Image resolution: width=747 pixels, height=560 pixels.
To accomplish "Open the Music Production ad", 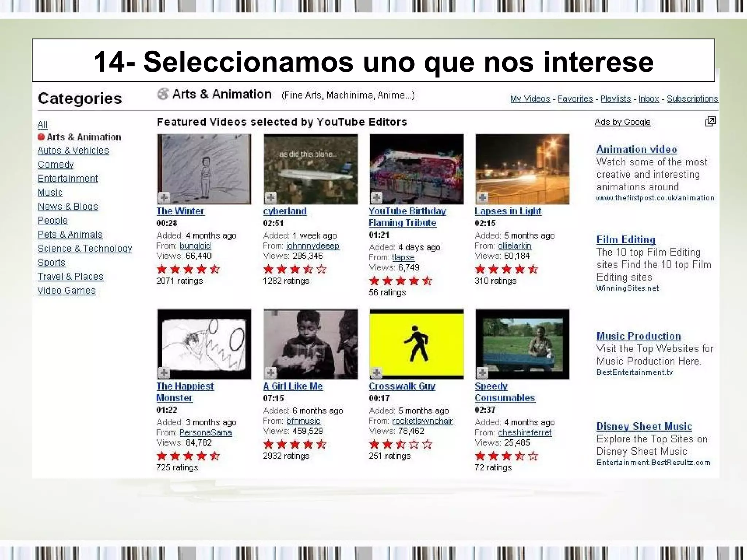I will point(639,336).
